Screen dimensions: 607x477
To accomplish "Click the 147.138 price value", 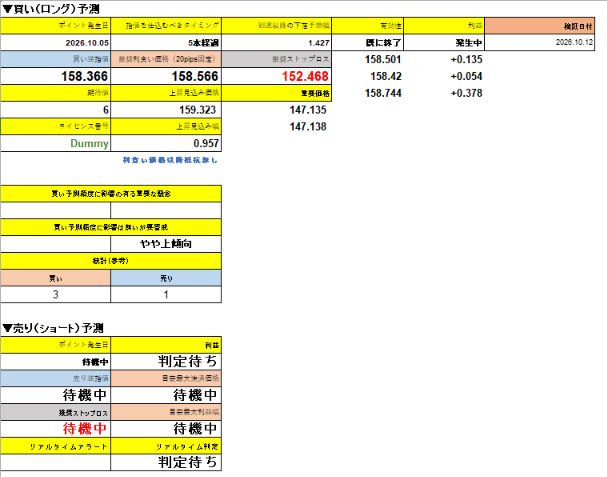I will click(x=308, y=127).
